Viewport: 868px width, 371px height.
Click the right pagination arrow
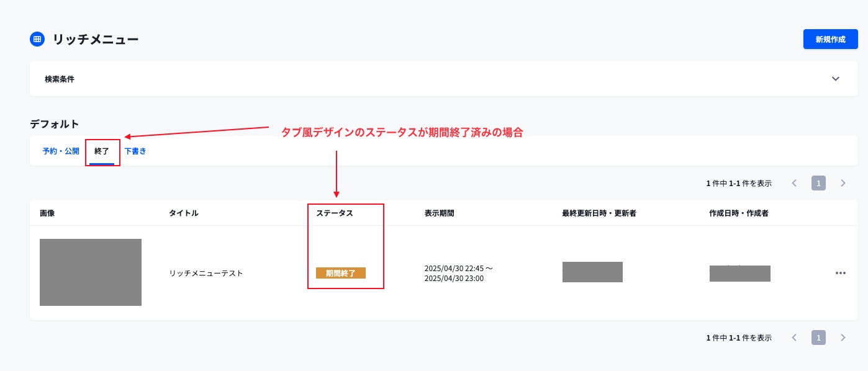(843, 183)
